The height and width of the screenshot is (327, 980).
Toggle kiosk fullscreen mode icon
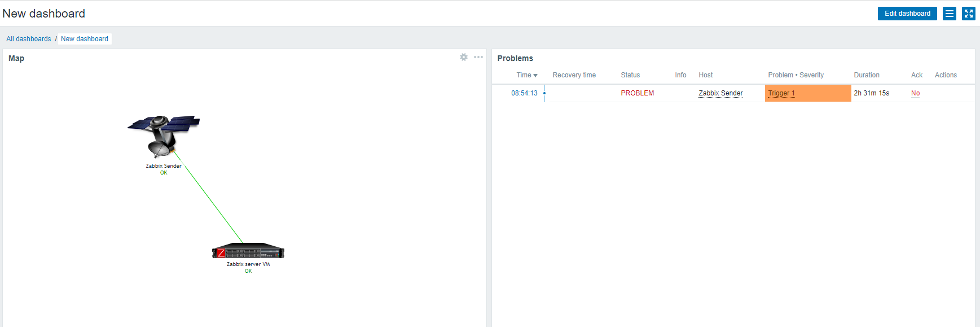point(969,14)
